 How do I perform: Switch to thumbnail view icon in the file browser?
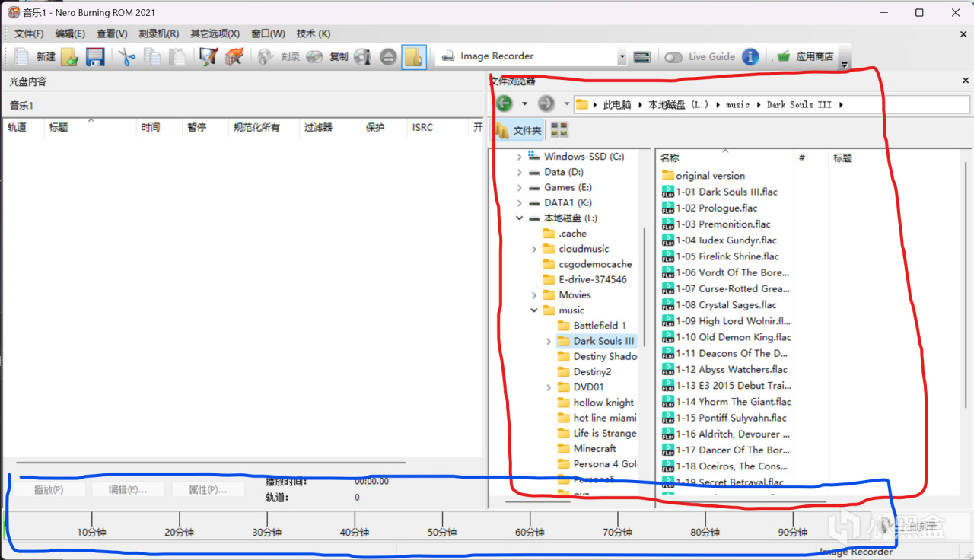[x=559, y=130]
